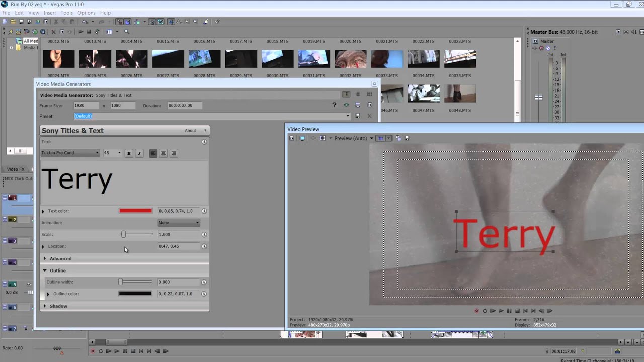The width and height of the screenshot is (644, 362).
Task: Align title text left
Action: point(153,153)
